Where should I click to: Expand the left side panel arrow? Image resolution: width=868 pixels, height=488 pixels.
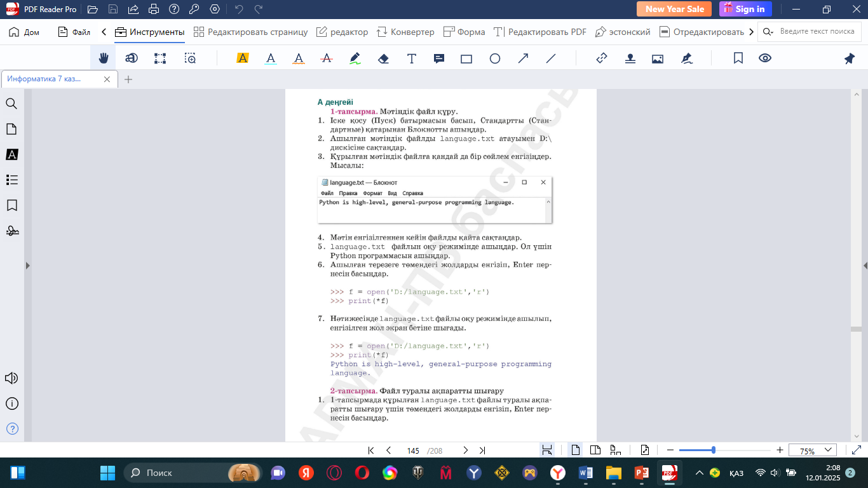tap(27, 266)
